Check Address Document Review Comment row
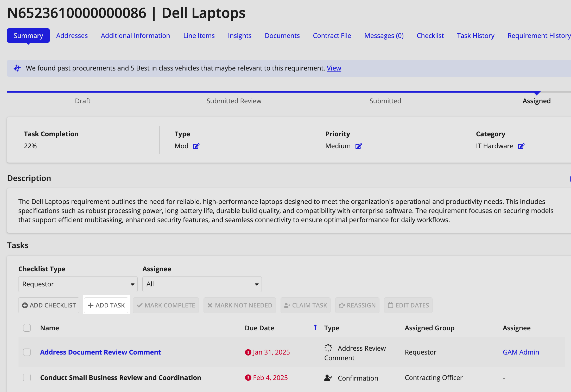Screen dimensions: 571x392 pyautogui.click(x=27, y=352)
